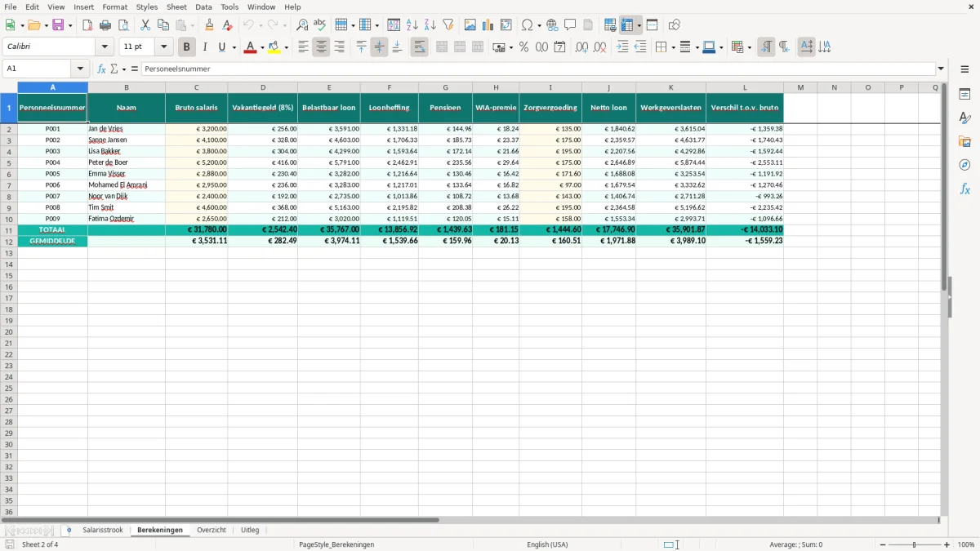Screen dimensions: 980x551
Task: Click the Draw Shapes icon
Action: 674,25
